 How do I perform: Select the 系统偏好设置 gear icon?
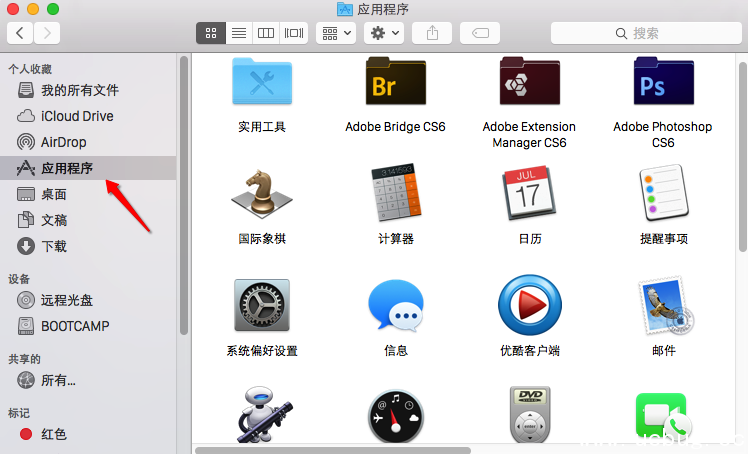[262, 305]
